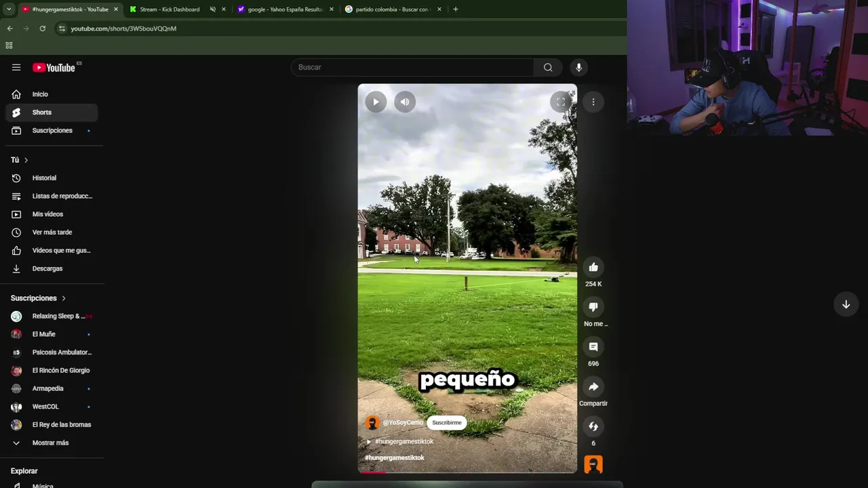868x488 pixels.
Task: Open the bold #hungergamestiktok hashtag title
Action: (395, 457)
